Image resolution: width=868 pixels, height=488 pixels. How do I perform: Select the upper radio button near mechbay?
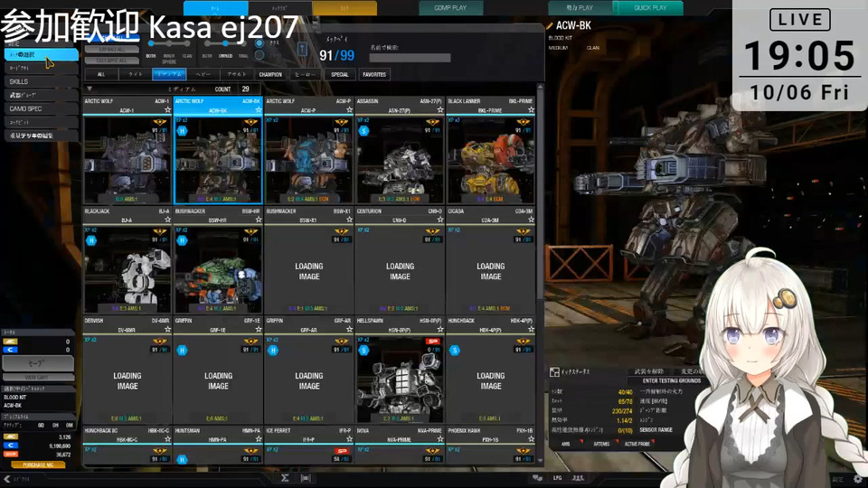tap(259, 43)
